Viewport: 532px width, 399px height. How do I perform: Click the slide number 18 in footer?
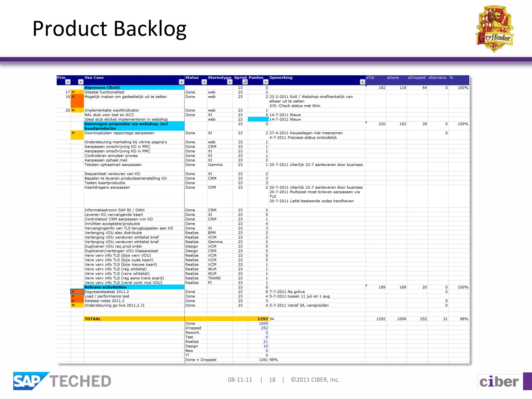(x=272, y=380)
